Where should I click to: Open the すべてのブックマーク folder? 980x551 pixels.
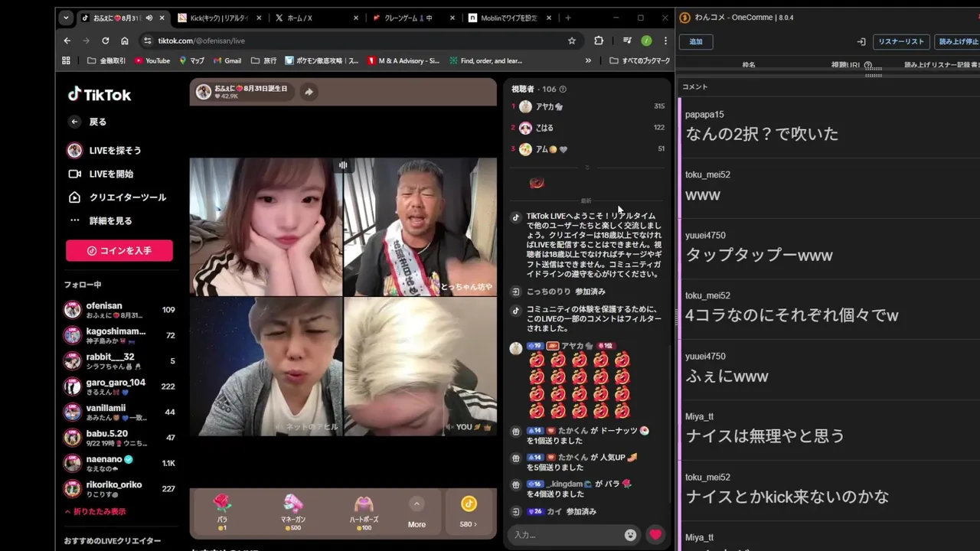640,60
